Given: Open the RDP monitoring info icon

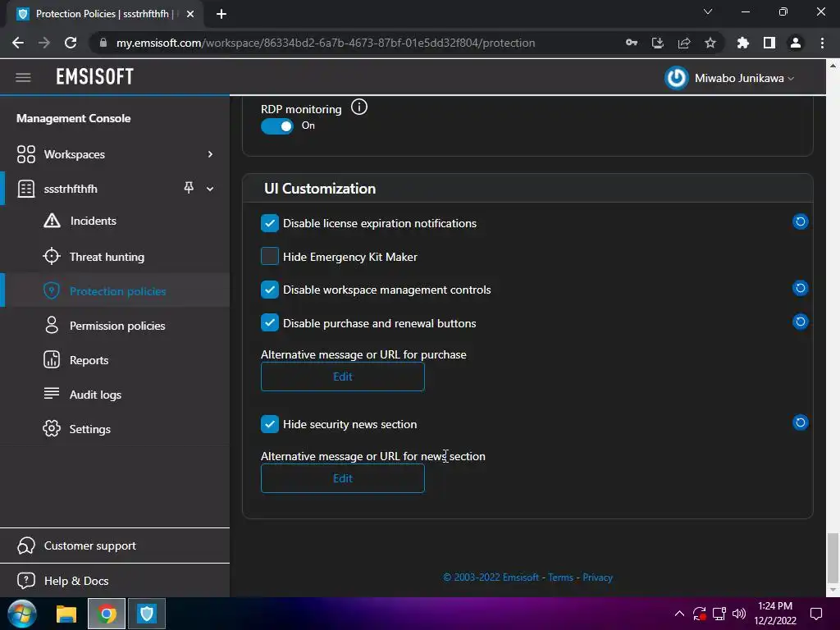Looking at the screenshot, I should coord(359,107).
